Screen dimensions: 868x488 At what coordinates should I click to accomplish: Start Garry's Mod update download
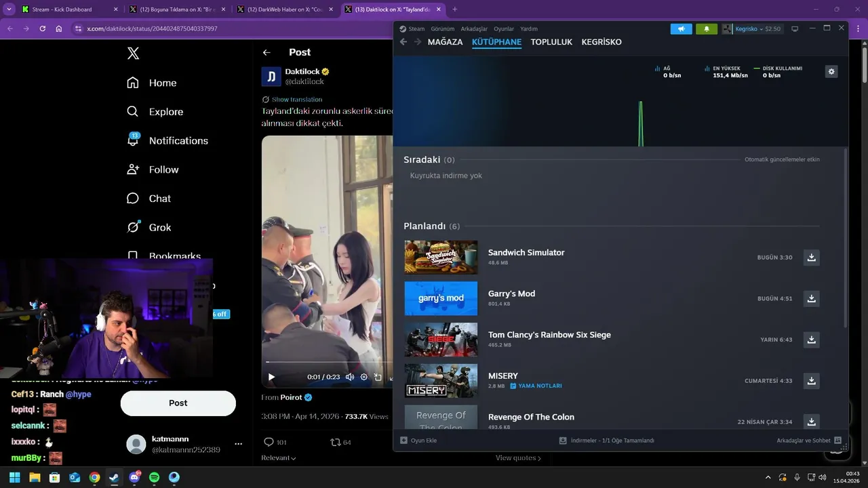(811, 298)
